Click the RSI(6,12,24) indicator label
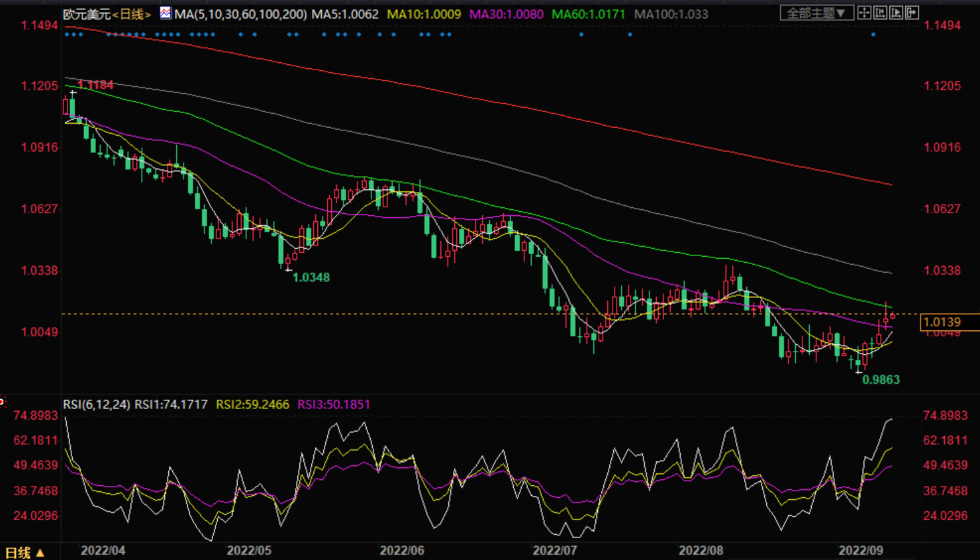980x560 pixels. pos(97,404)
